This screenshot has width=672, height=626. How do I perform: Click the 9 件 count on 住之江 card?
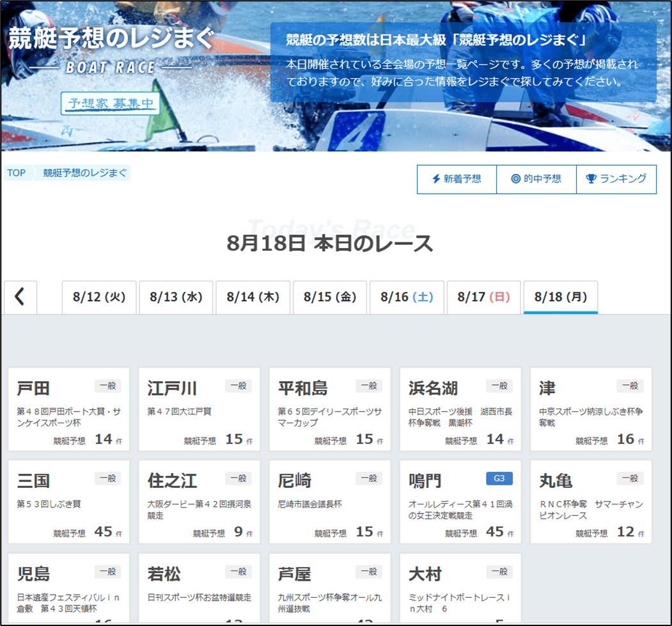click(244, 532)
